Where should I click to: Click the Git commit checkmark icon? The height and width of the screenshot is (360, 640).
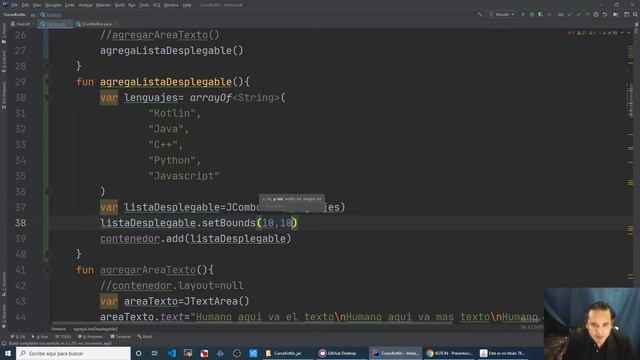(x=579, y=15)
